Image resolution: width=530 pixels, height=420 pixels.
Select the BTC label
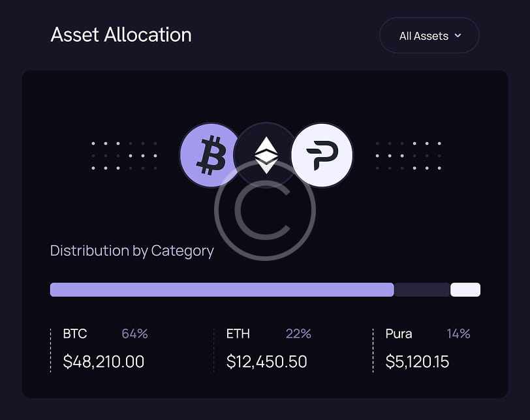pyautogui.click(x=75, y=334)
